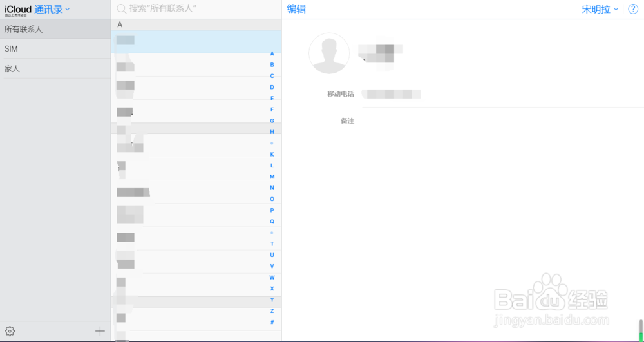644x342 pixels.
Task: Jump to index letter Y
Action: point(272,299)
